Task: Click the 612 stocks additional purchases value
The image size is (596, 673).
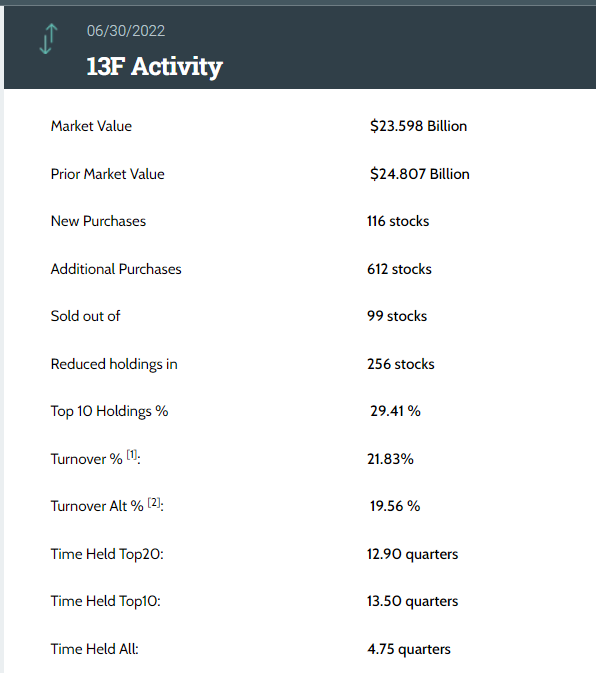Action: (399, 269)
